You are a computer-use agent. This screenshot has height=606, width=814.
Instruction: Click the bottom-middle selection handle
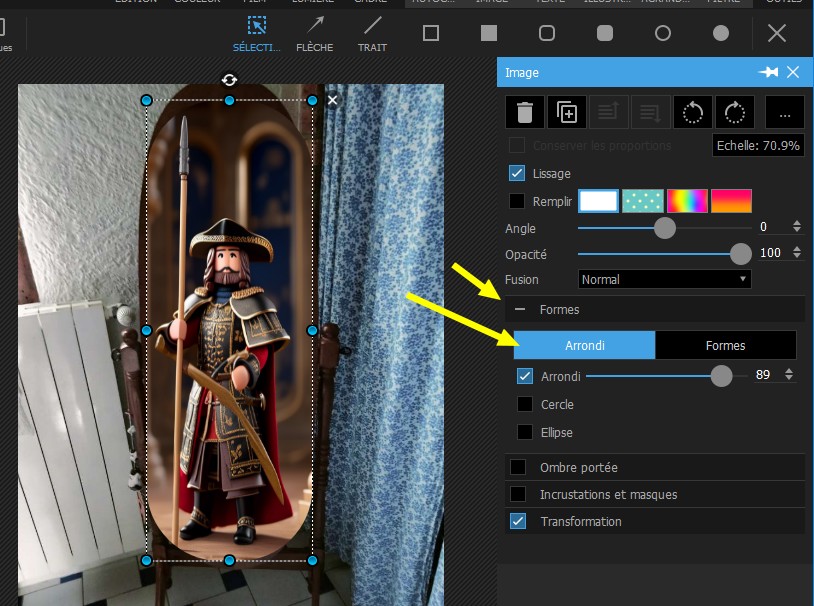coord(229,560)
